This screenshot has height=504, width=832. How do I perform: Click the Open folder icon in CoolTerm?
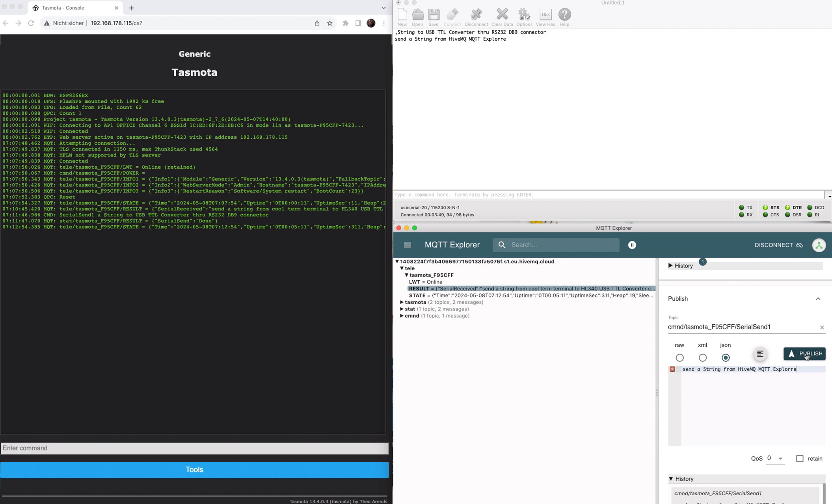click(x=418, y=15)
